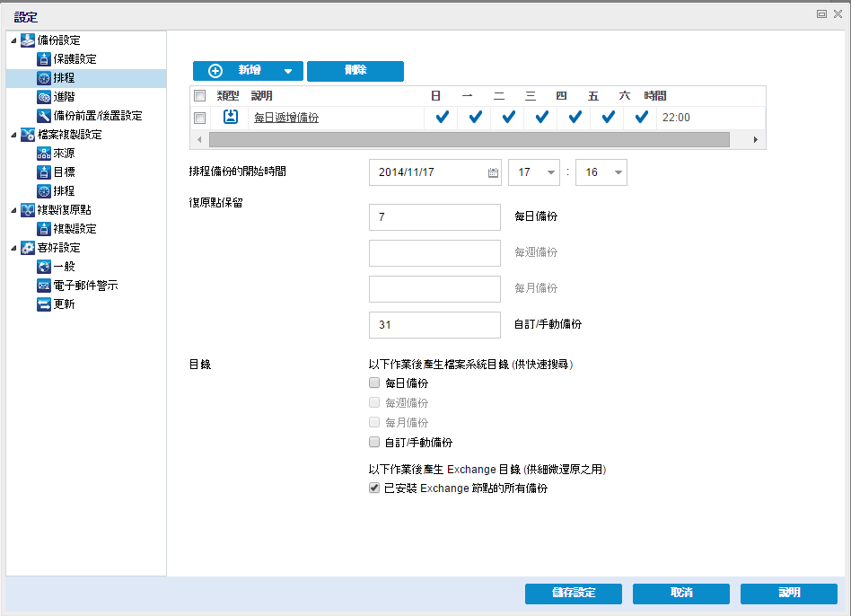Click the 保護設定 item icon
The width and height of the screenshot is (851, 616).
click(x=43, y=59)
